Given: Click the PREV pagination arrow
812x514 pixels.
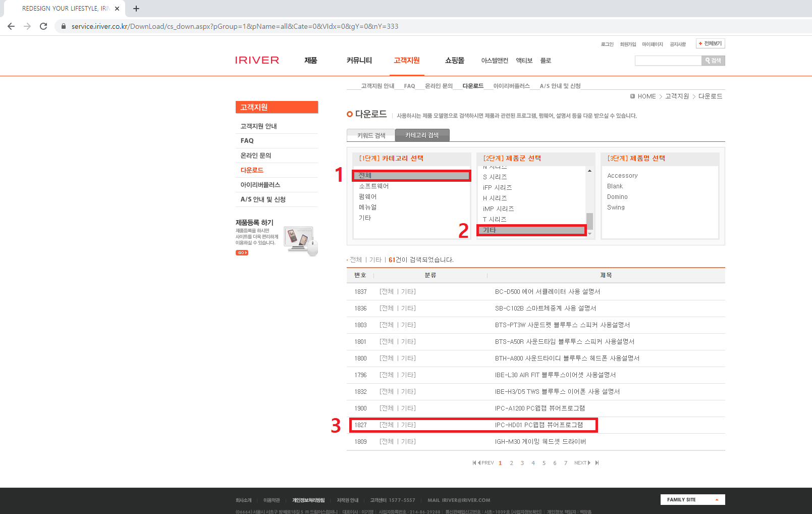Looking at the screenshot, I should coord(485,463).
